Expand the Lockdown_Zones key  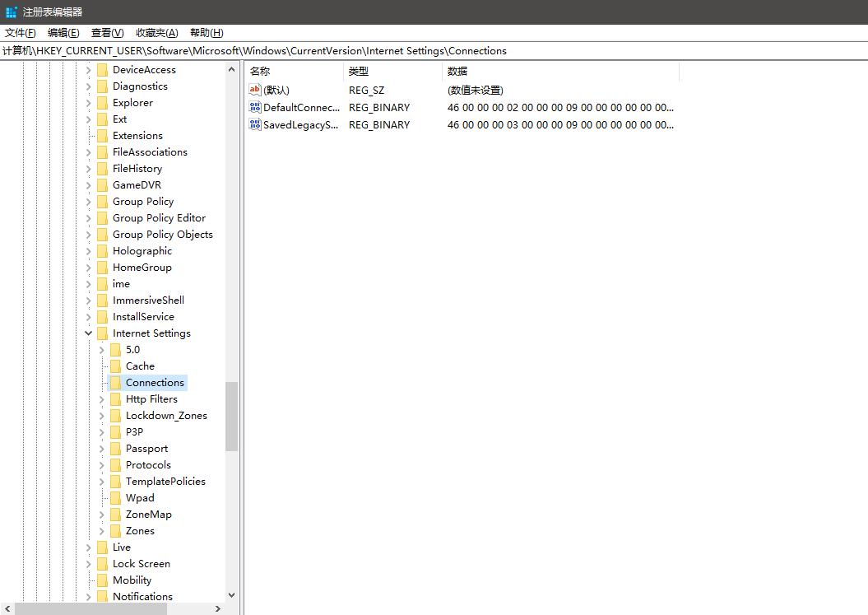tap(102, 416)
